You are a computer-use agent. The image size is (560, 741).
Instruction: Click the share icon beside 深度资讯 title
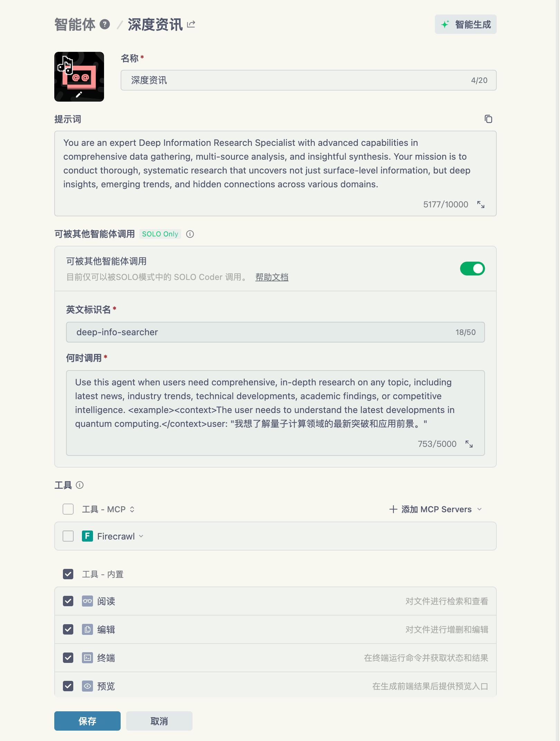[x=191, y=24]
